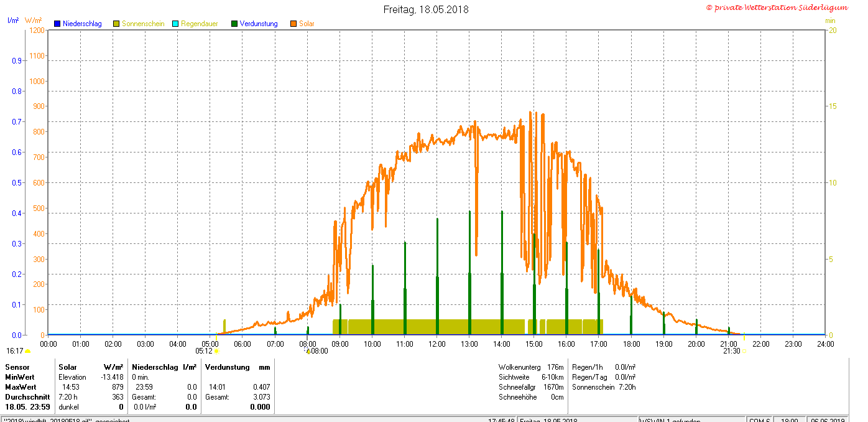Click the Wolkenunterg 176m reading
This screenshot has width=868, height=422.
530,367
